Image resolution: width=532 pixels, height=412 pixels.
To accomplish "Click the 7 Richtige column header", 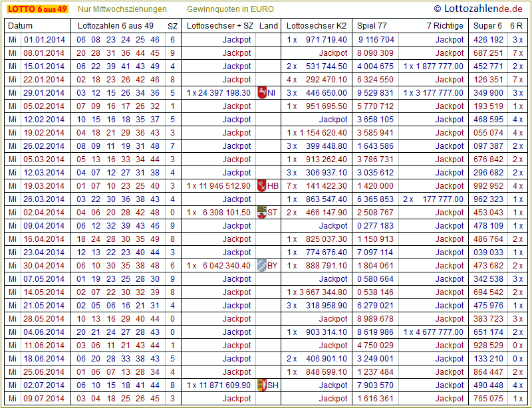I will 445,26.
